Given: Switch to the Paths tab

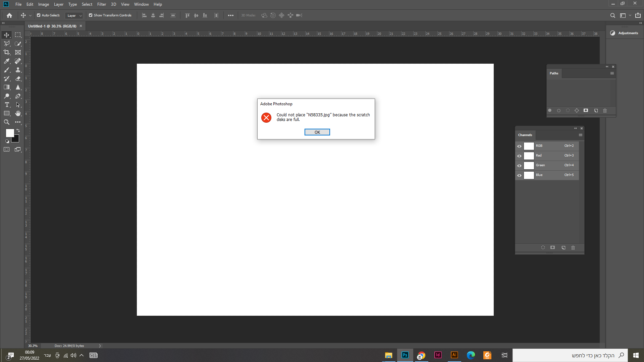Looking at the screenshot, I should click(554, 73).
